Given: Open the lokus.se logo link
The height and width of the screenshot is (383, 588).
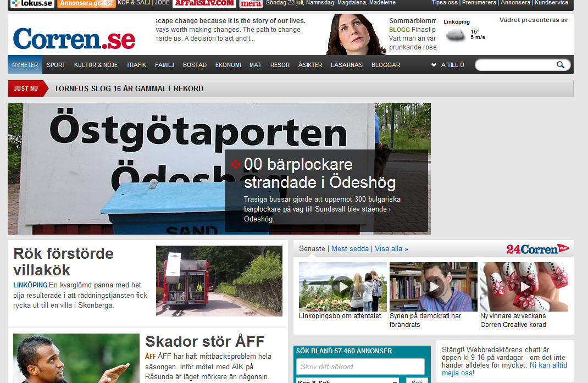Looking at the screenshot, I should click(32, 3).
